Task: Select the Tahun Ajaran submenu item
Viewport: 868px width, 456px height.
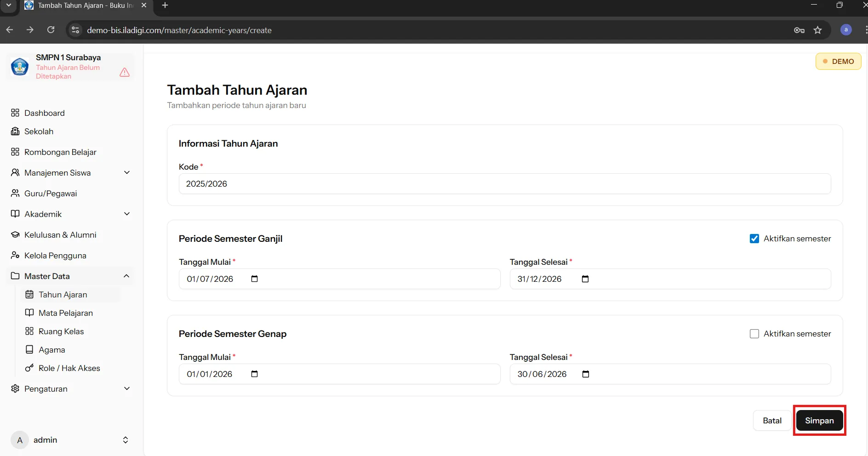Action: 71,294
